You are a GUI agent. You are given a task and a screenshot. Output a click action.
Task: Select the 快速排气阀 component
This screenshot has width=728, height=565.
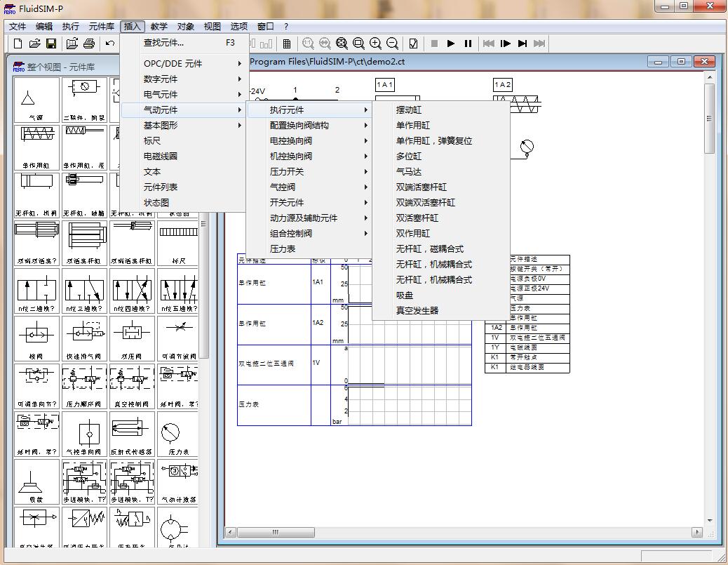coord(84,339)
